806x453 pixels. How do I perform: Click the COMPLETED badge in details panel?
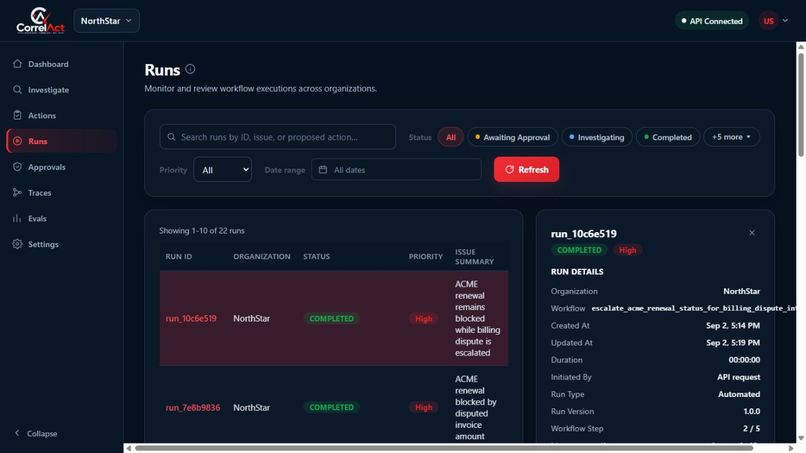(579, 250)
